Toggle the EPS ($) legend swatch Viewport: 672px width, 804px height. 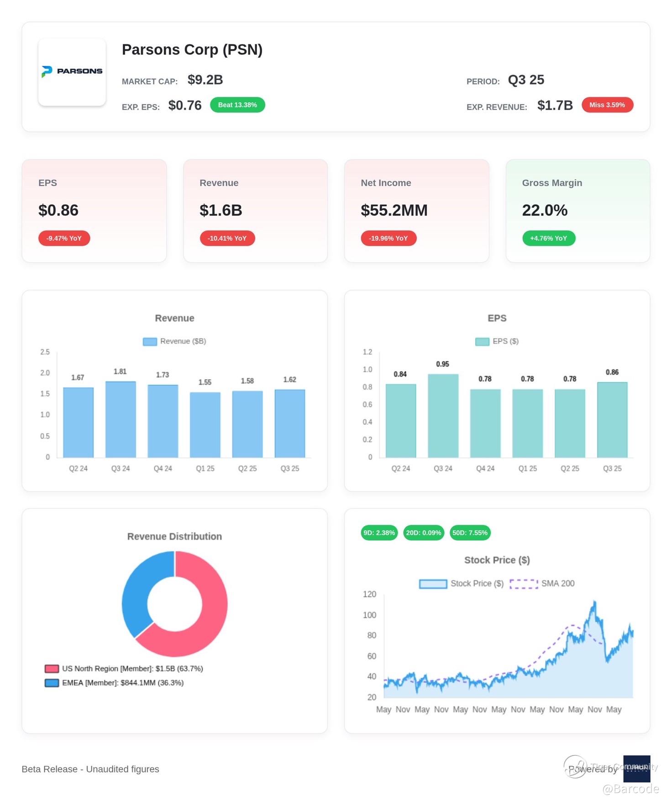482,341
